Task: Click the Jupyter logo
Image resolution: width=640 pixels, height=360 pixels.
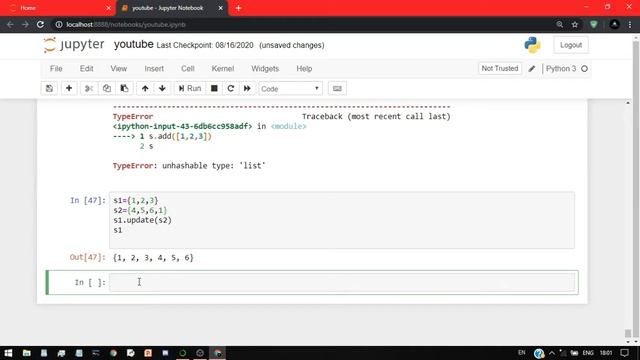Action: pyautogui.click(x=74, y=44)
